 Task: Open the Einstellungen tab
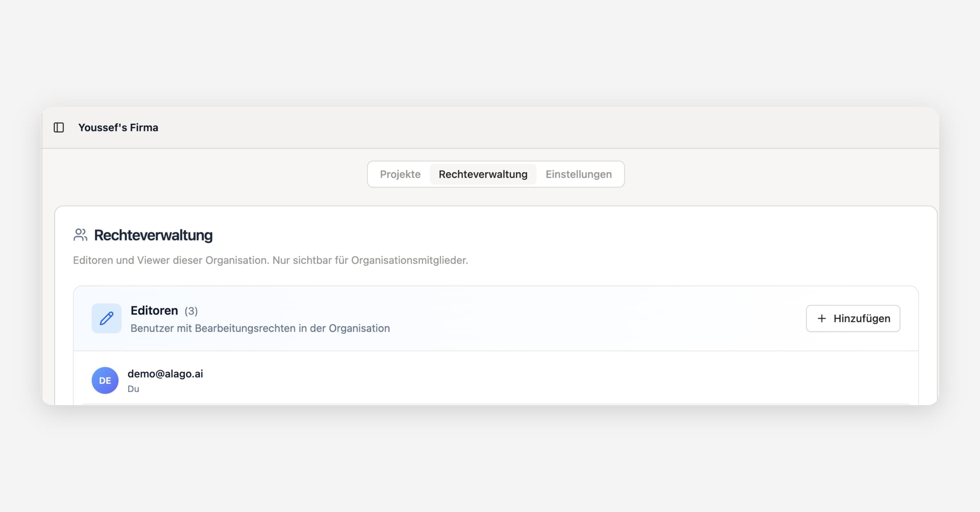[578, 174]
